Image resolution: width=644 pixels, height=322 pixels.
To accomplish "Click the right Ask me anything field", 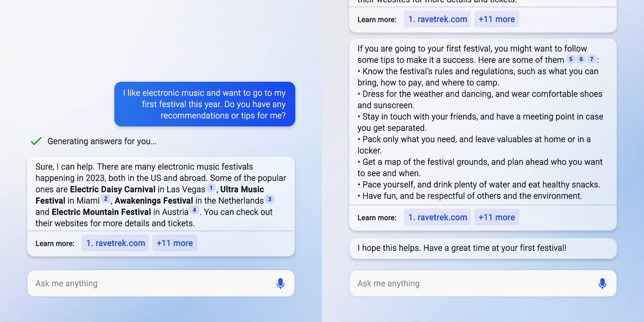I will coord(483,283).
